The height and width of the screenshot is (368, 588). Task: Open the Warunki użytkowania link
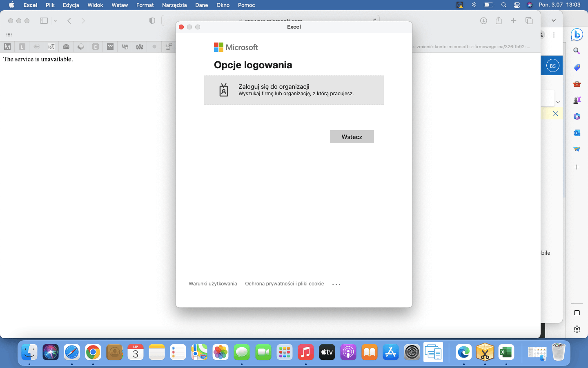tap(213, 283)
